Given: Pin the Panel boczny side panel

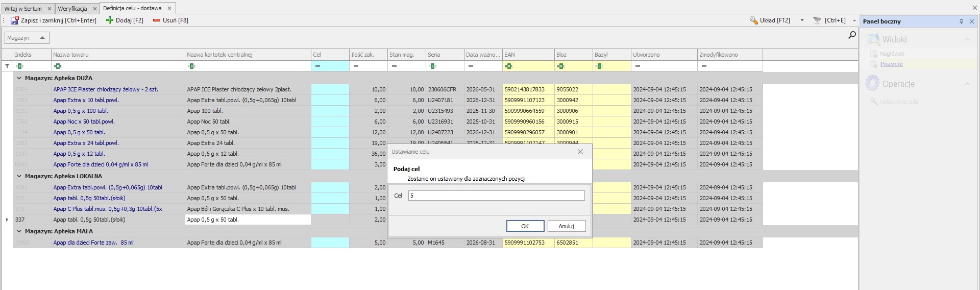Looking at the screenshot, I should tap(961, 21).
